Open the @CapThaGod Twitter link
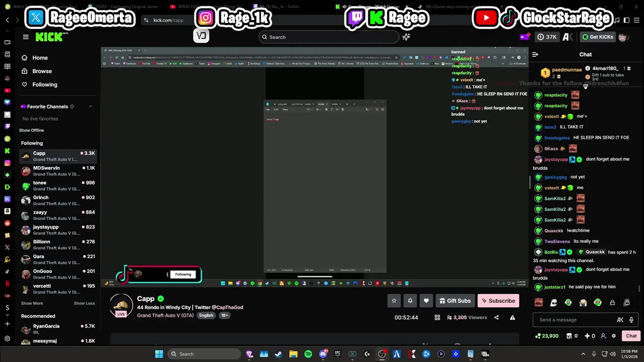644x362 pixels. [227, 307]
